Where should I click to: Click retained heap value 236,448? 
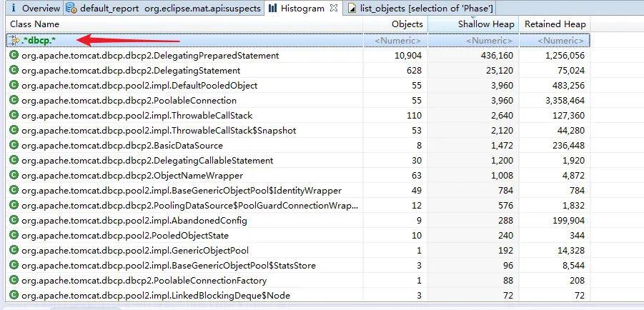pos(568,145)
